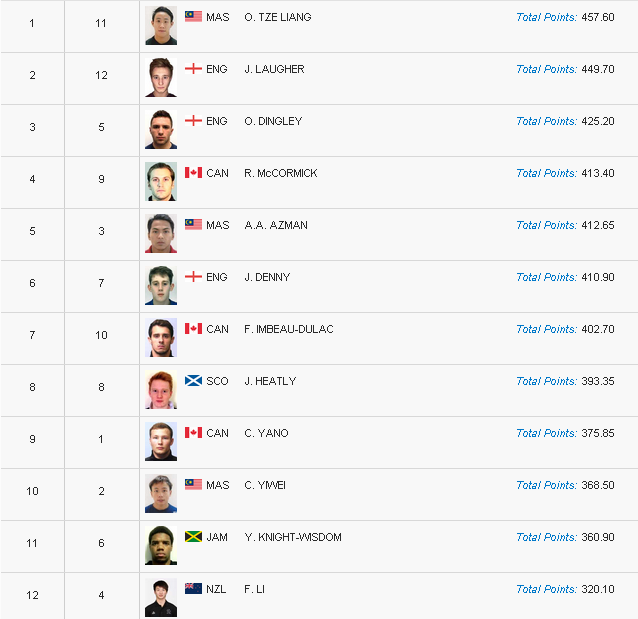
Task: Click the Malaysia flag beside C. YIWEI
Action: [193, 485]
